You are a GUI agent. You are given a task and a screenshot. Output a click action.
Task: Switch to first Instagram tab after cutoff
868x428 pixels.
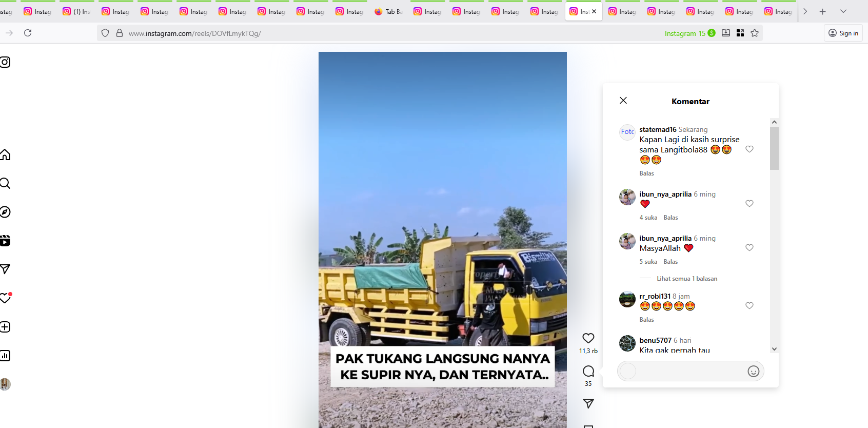click(x=37, y=11)
